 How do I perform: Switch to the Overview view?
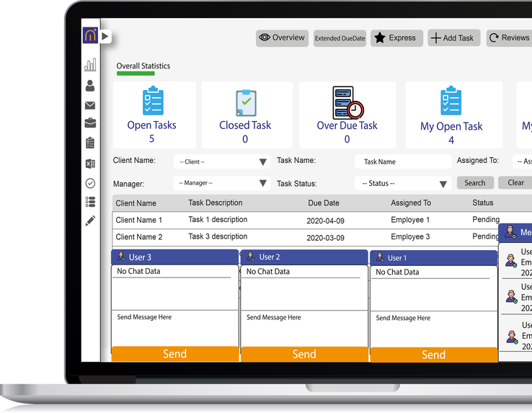(282, 38)
